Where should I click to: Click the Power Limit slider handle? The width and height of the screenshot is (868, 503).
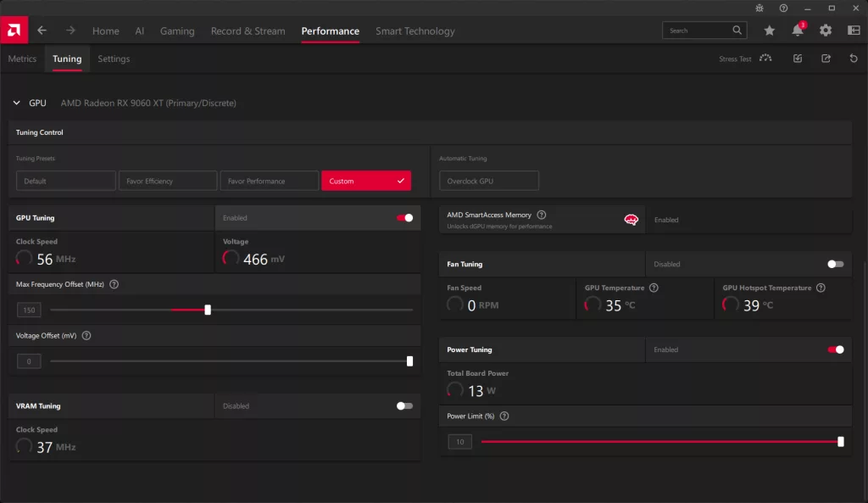840,442
